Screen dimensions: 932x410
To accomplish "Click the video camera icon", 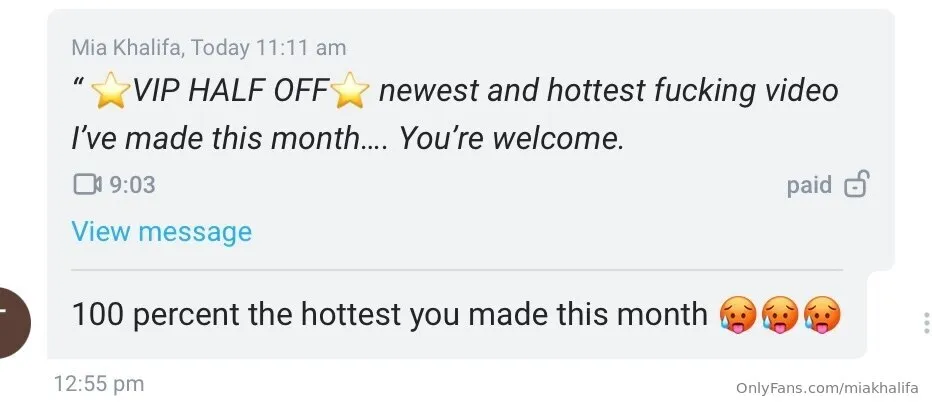I will [88, 185].
